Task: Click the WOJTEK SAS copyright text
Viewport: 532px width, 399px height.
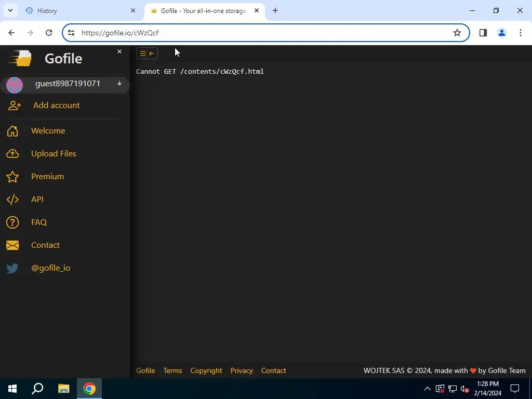Action: [x=445, y=370]
